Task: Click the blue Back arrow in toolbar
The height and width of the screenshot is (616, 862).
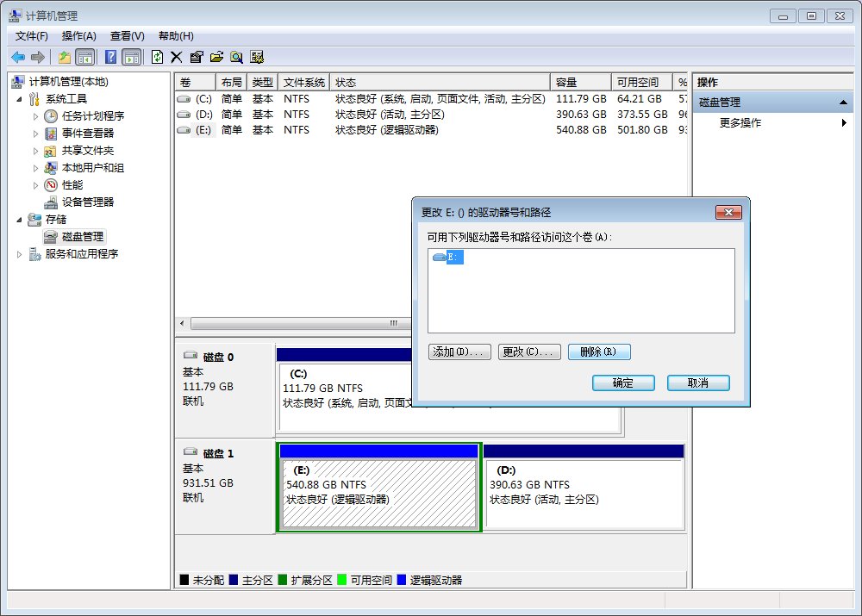Action: 18,57
